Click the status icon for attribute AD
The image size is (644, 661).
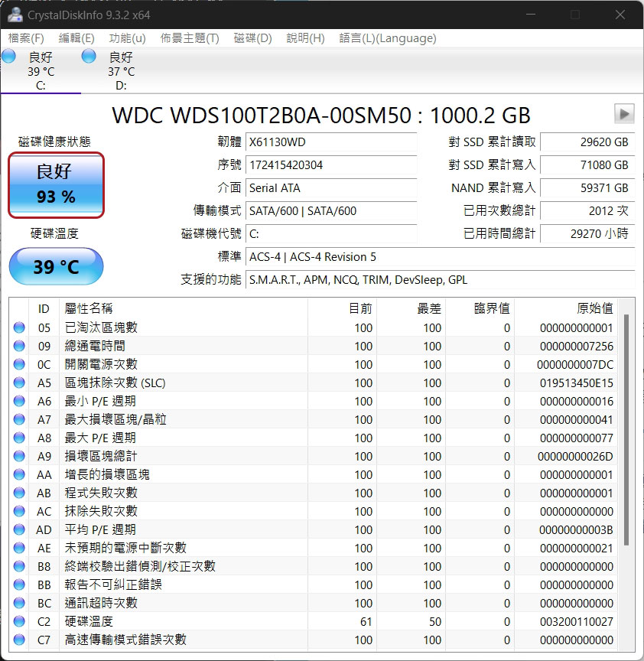19,529
